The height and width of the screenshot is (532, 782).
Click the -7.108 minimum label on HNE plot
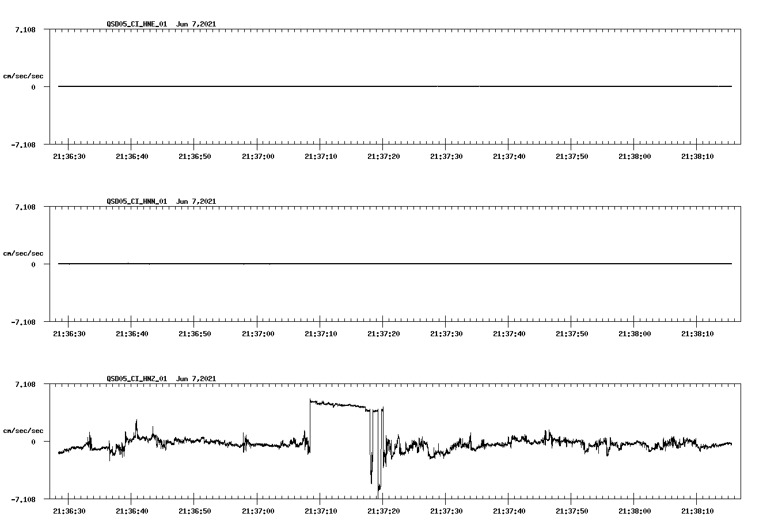(23, 145)
